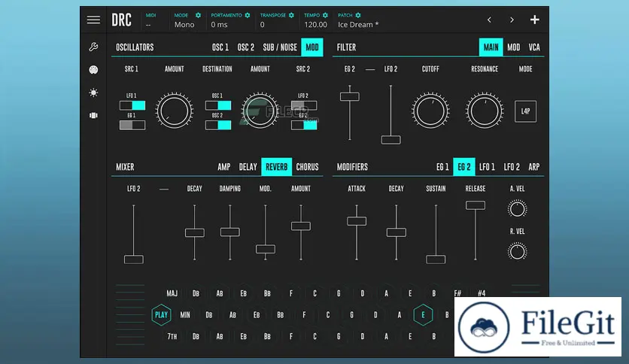Screen dimensions: 629x364
Task: Toggle EG 2 source switch under SRC 2
Action: click(x=304, y=125)
